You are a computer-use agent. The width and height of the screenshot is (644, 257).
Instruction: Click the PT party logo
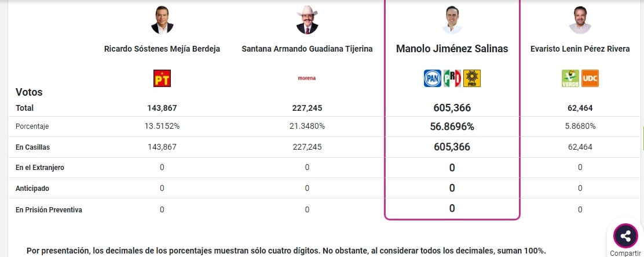[162, 78]
